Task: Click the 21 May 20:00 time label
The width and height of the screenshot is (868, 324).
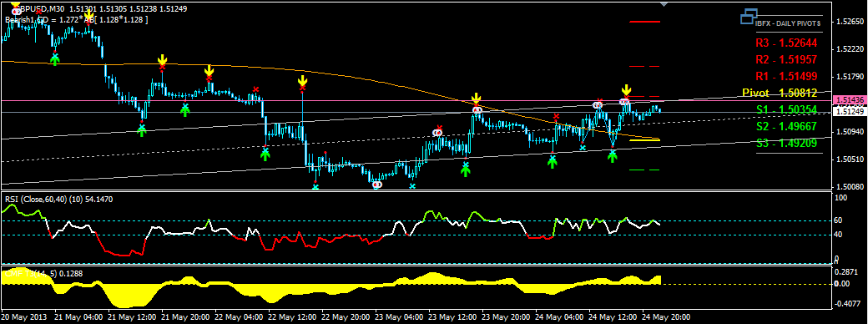Action: 184,317
